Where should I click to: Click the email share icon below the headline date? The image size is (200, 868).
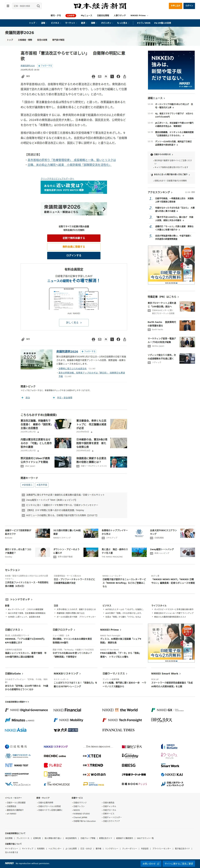(100, 76)
